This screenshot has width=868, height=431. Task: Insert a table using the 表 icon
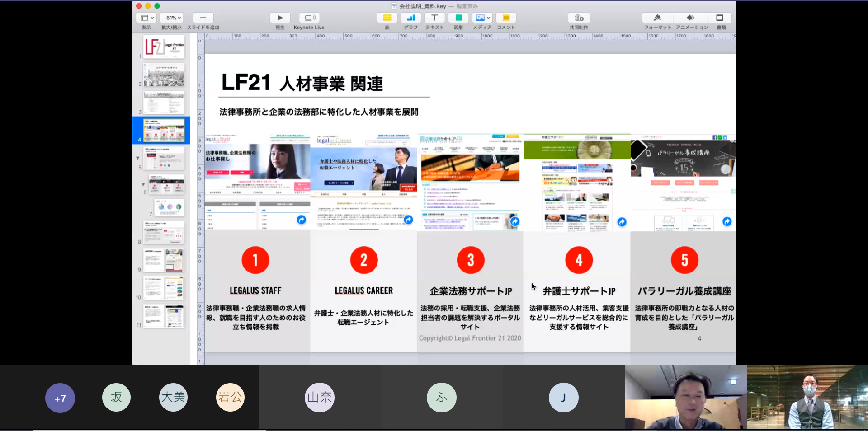pos(387,18)
